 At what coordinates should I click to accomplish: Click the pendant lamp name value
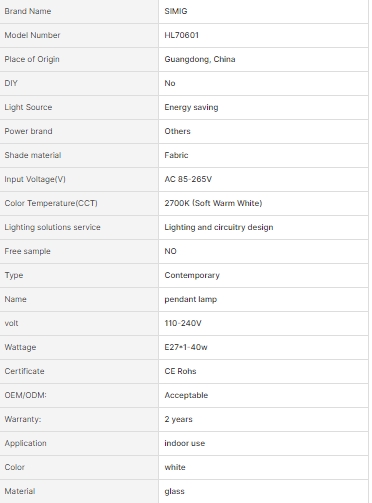(x=191, y=299)
